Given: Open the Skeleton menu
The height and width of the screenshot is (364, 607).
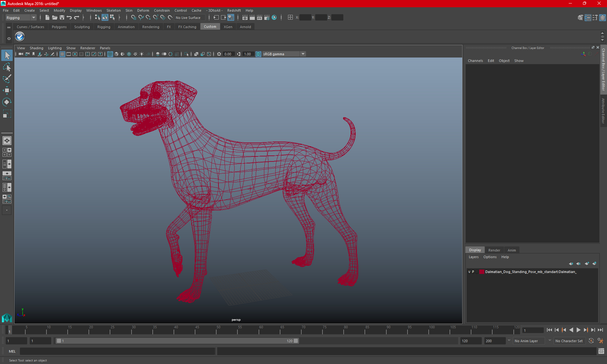Looking at the screenshot, I should 113,10.
